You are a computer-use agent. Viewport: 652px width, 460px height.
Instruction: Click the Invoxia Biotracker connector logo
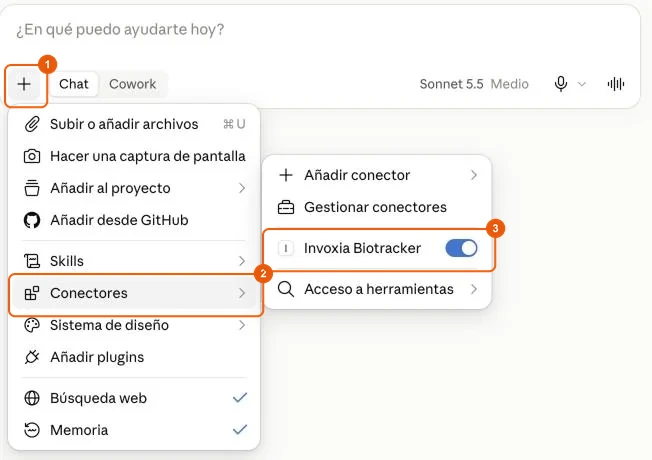(x=286, y=248)
